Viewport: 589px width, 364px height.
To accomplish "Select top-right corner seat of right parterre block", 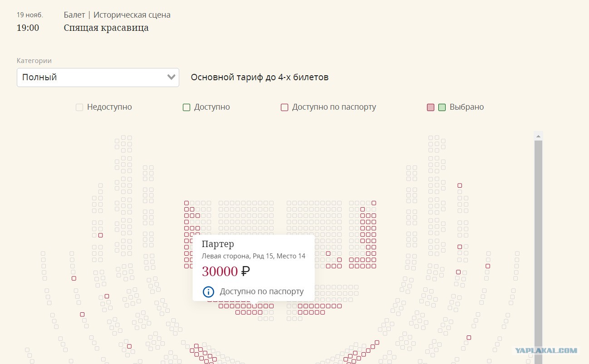I will [x=374, y=203].
